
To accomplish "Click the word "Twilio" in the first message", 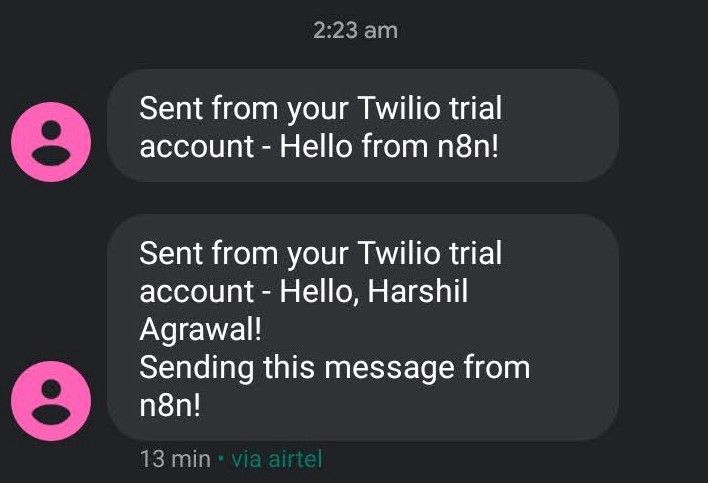I will pos(399,108).
